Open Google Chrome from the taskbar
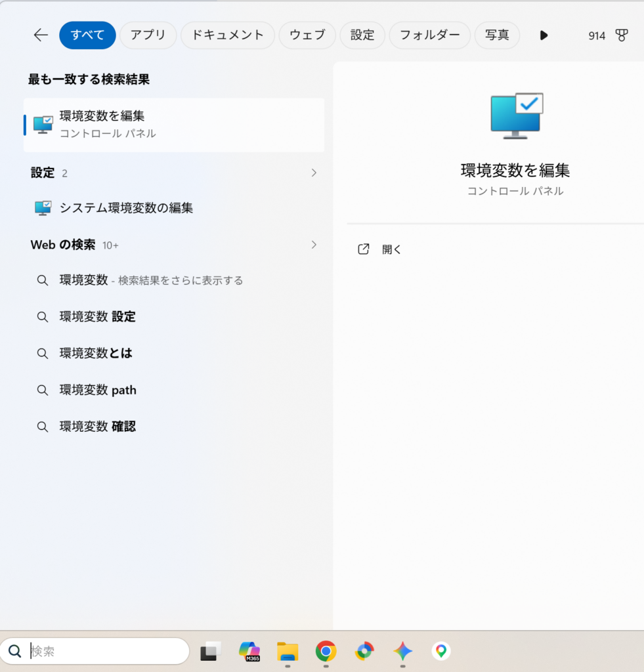Viewport: 644px width, 672px height. click(326, 651)
